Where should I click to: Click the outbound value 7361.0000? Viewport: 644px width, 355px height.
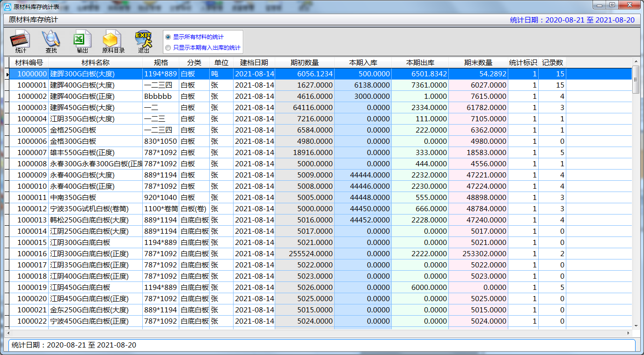[x=420, y=85]
